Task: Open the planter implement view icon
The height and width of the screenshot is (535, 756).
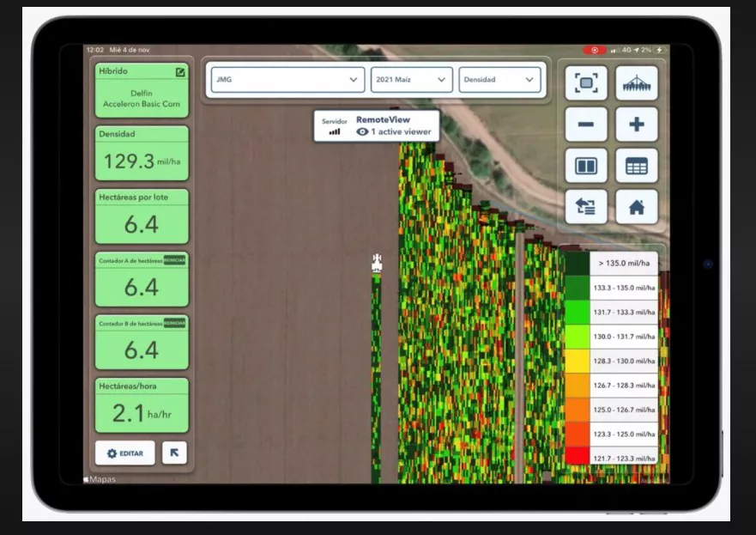Action: 637,83
